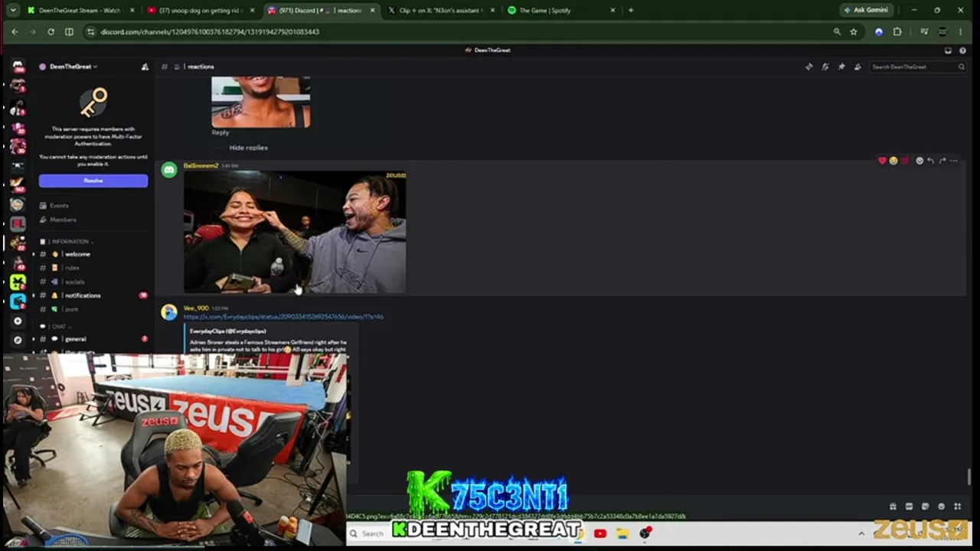Click Ballinonem2's green Discord avatar
Screen dimensions: 980x551
pos(169,170)
